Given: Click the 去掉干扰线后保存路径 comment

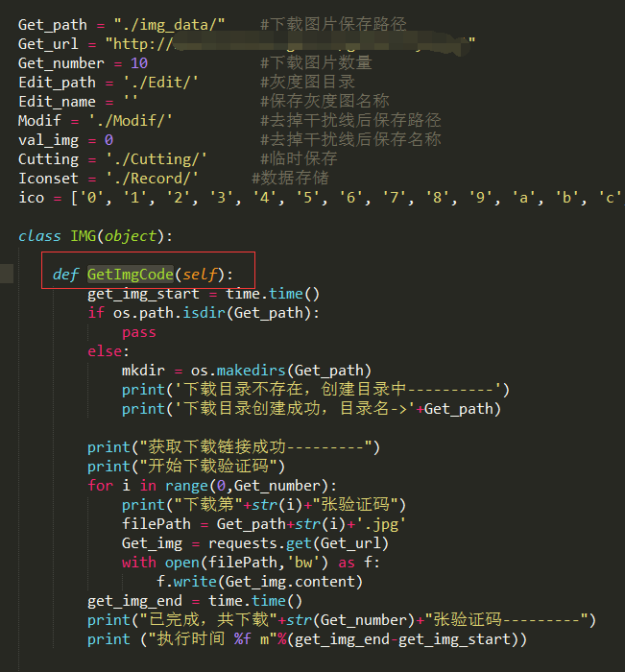Looking at the screenshot, I should 350,120.
